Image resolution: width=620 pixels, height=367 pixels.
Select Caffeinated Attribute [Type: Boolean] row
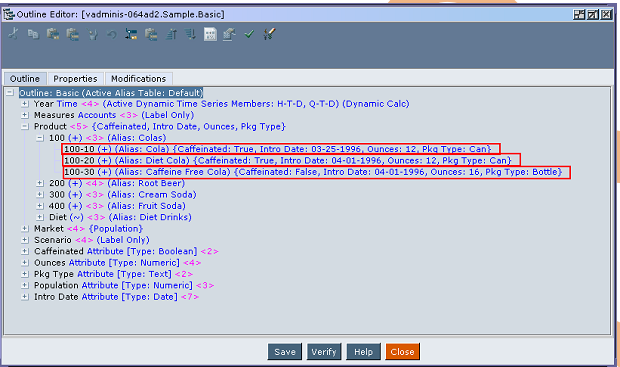(126, 252)
